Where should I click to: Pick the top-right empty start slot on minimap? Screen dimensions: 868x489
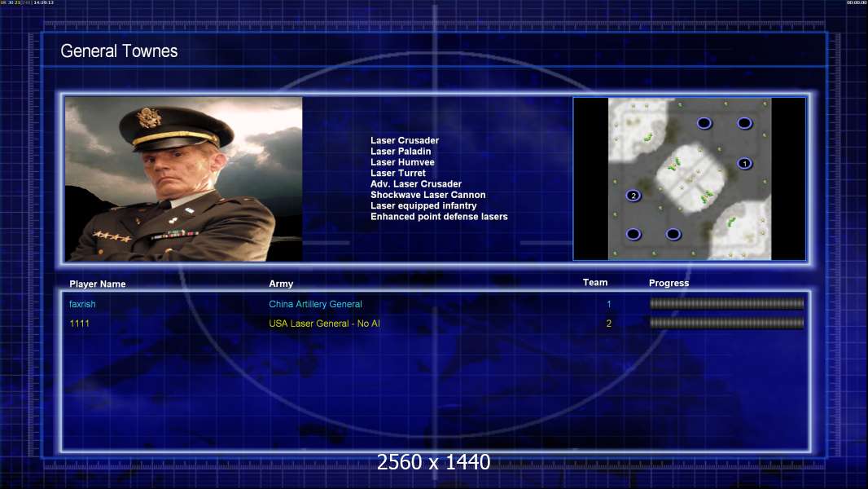(x=744, y=123)
